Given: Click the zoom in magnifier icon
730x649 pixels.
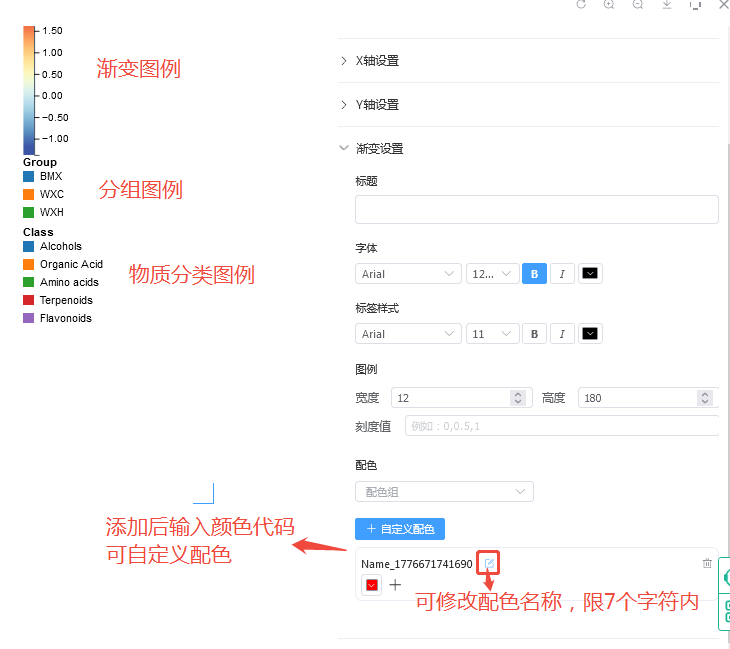Looking at the screenshot, I should click(x=609, y=5).
